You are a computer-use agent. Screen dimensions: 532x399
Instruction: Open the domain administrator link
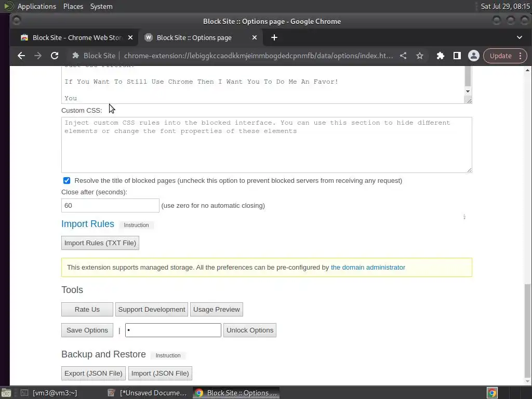click(368, 268)
